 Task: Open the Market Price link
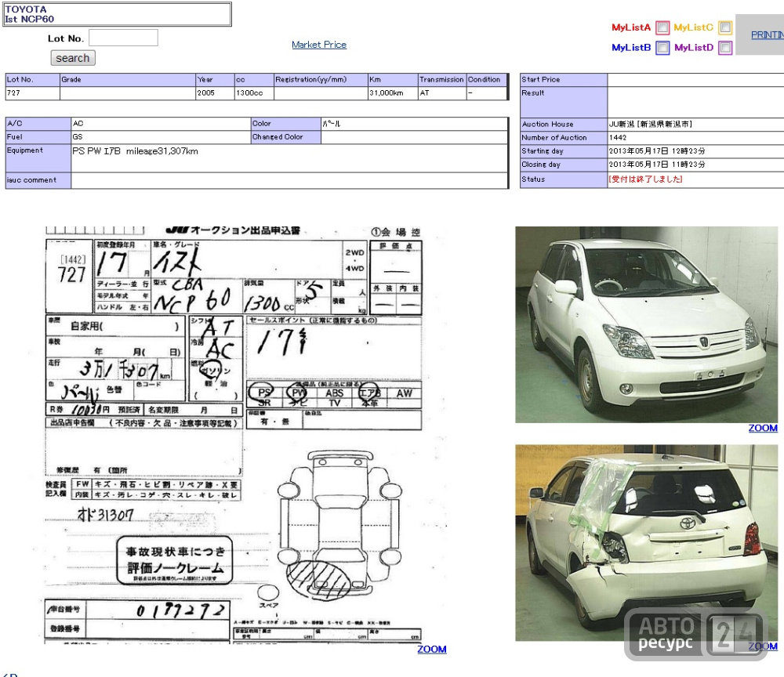tap(319, 45)
